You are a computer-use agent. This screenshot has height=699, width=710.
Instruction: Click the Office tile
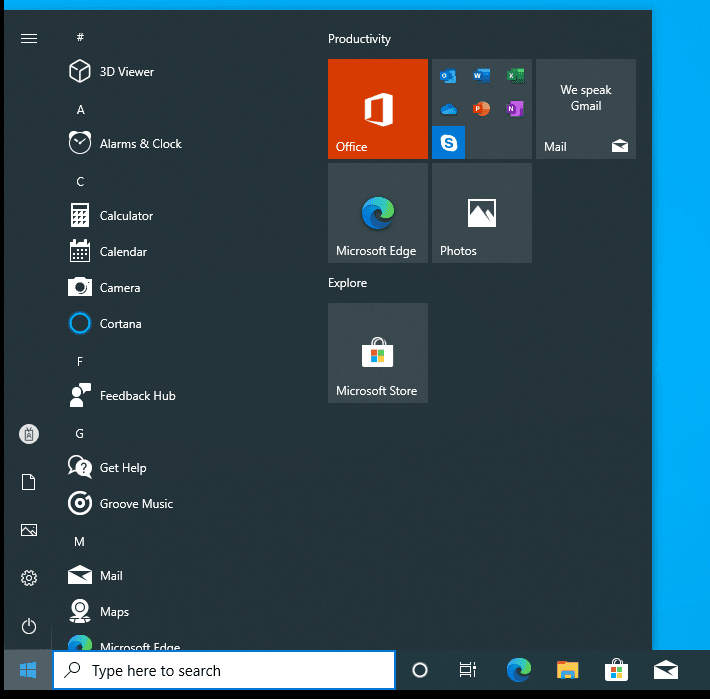coord(378,109)
